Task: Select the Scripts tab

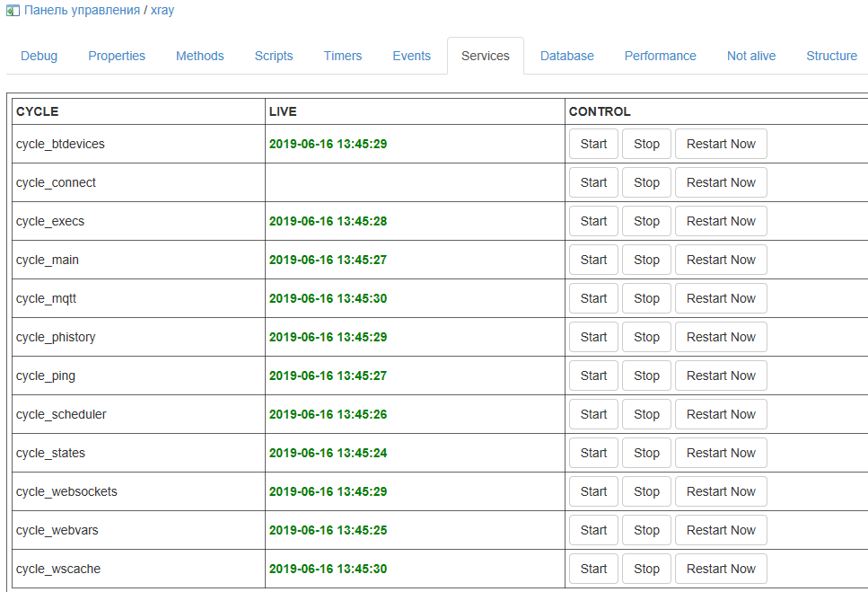Action: click(x=274, y=56)
